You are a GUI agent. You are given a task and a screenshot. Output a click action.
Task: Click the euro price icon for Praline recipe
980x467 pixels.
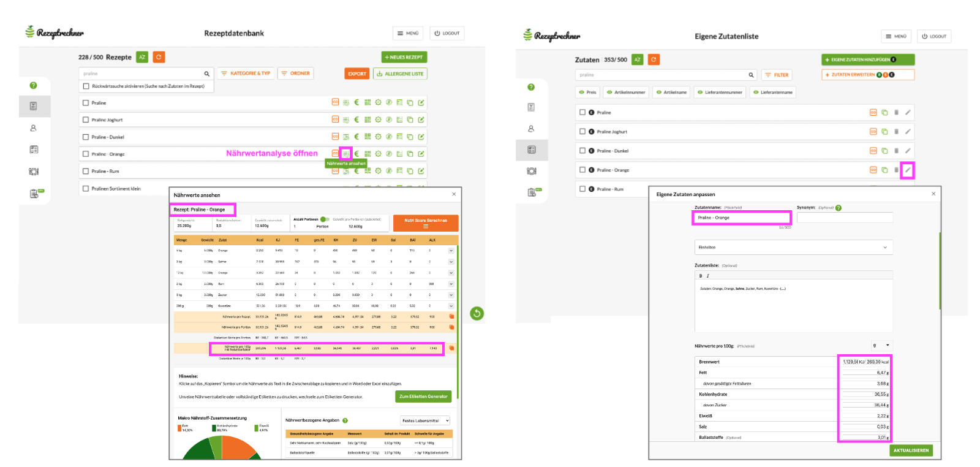356,103
